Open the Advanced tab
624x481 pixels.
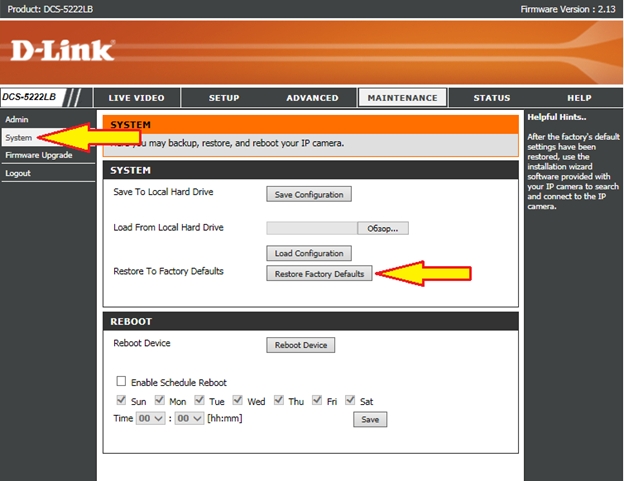[x=312, y=98]
